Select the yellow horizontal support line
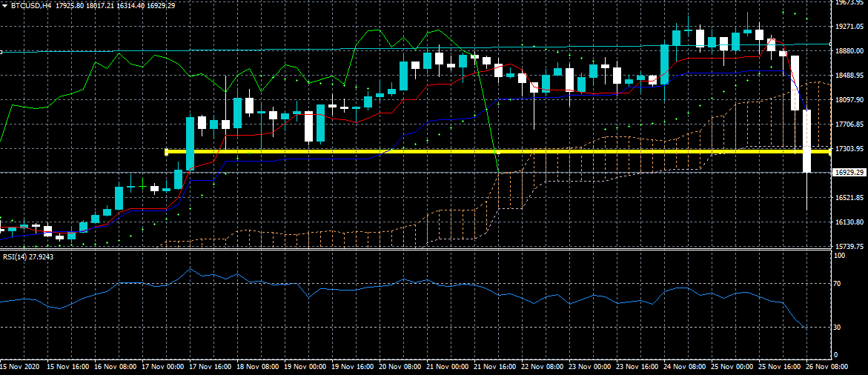Image resolution: width=868 pixels, height=375 pixels. (x=445, y=152)
